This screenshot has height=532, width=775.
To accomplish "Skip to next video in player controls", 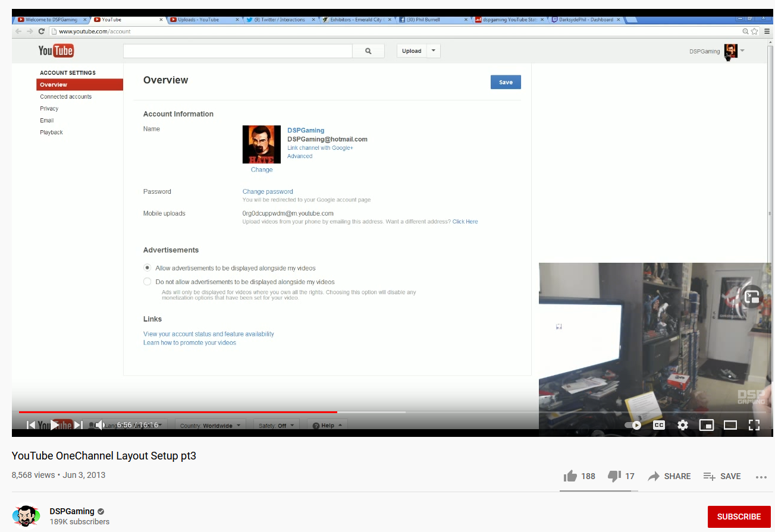I will (78, 425).
